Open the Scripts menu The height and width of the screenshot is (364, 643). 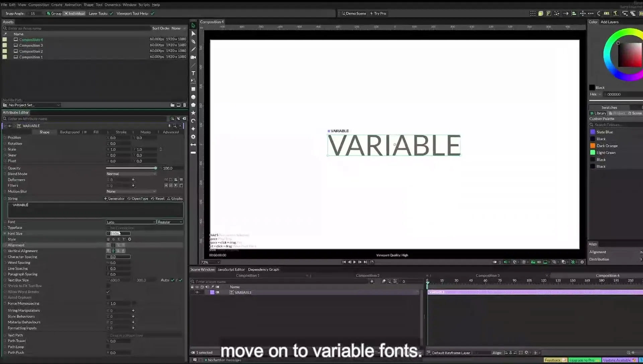(144, 5)
